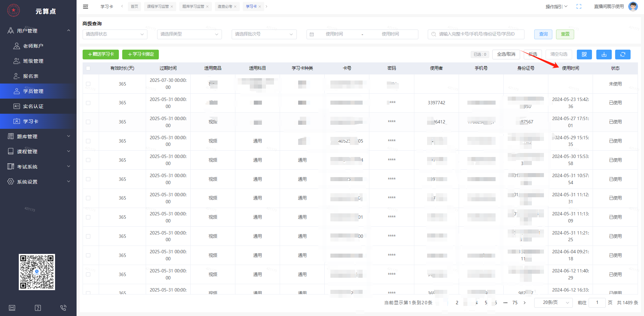This screenshot has height=316, width=644.
Task: Click the 元算点 logo emblem
Action: tap(13, 10)
